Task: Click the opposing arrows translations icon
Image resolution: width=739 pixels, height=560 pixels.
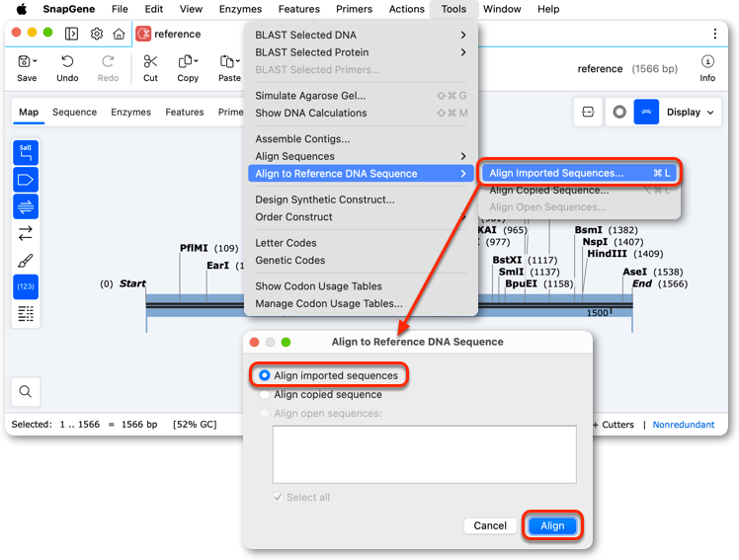Action: click(26, 233)
